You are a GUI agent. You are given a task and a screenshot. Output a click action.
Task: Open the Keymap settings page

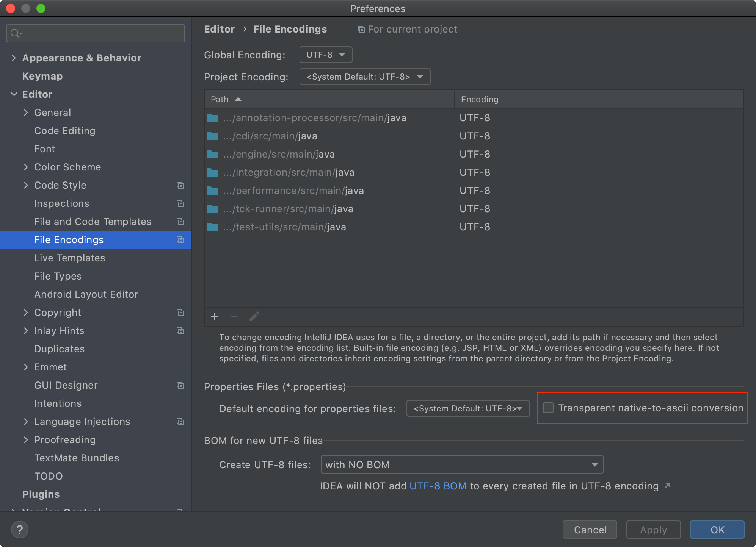point(42,76)
